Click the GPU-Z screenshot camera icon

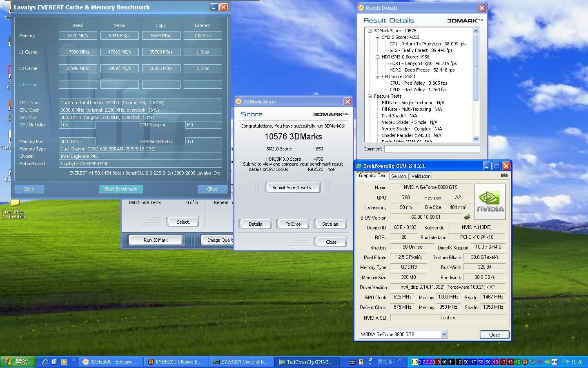tap(504, 175)
